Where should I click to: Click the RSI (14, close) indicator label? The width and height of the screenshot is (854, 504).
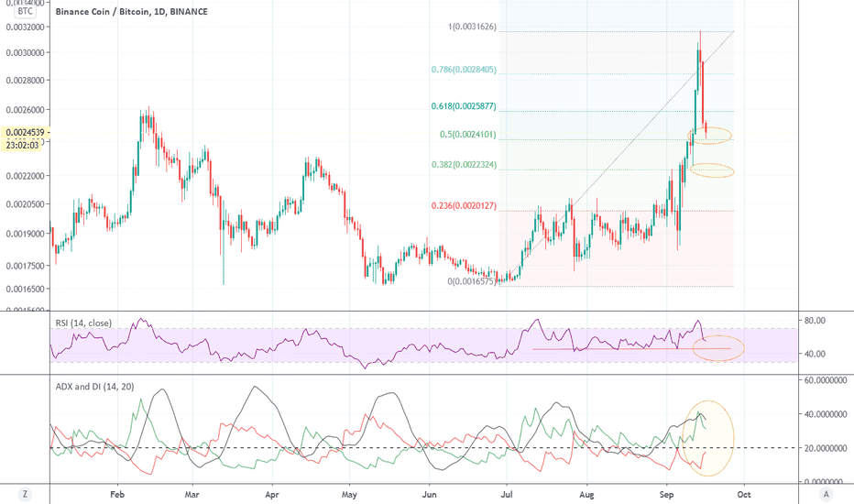83,323
